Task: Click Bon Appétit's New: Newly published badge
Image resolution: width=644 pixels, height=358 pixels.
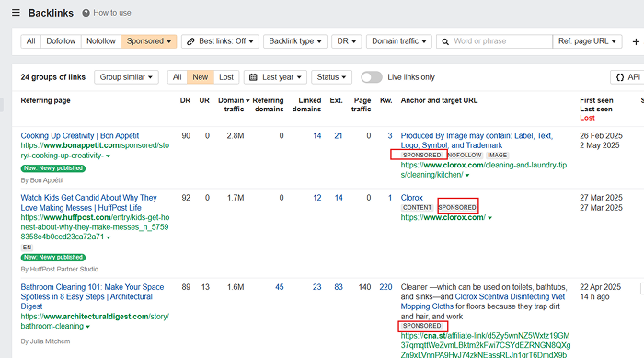Action: click(x=53, y=168)
